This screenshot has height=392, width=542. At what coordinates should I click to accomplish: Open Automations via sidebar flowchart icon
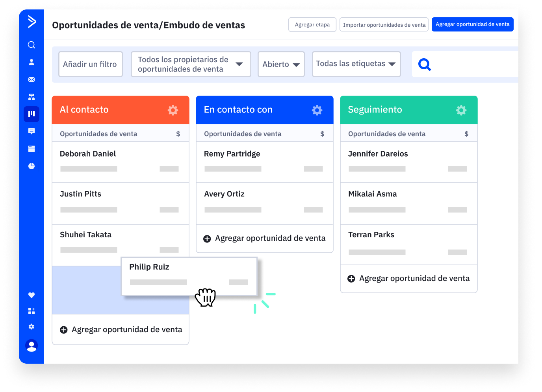(32, 97)
